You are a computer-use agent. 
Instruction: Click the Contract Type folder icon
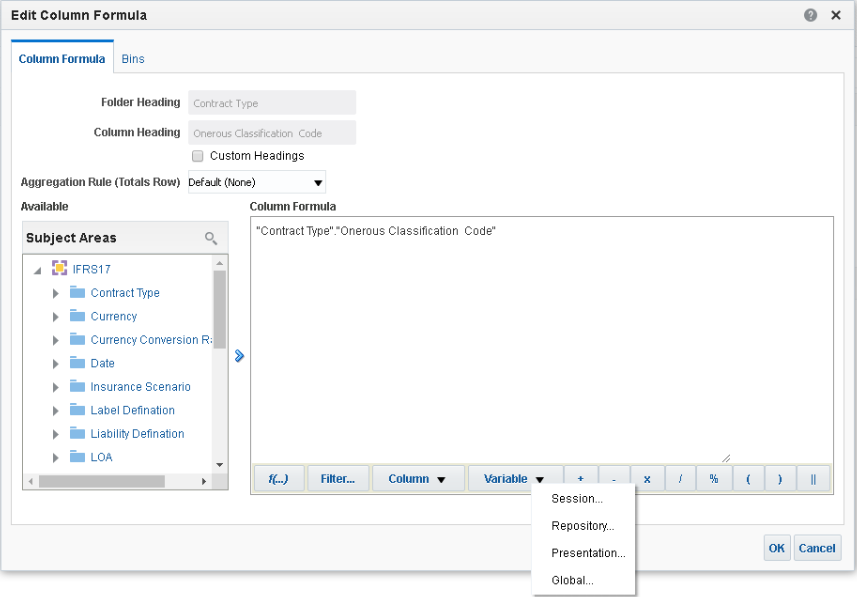click(78, 292)
